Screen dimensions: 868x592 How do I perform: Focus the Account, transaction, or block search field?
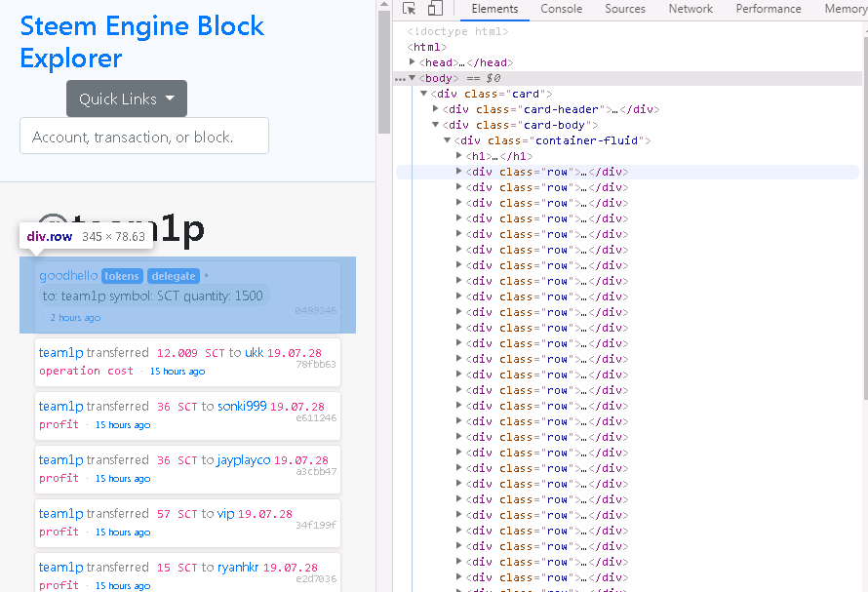tap(144, 136)
